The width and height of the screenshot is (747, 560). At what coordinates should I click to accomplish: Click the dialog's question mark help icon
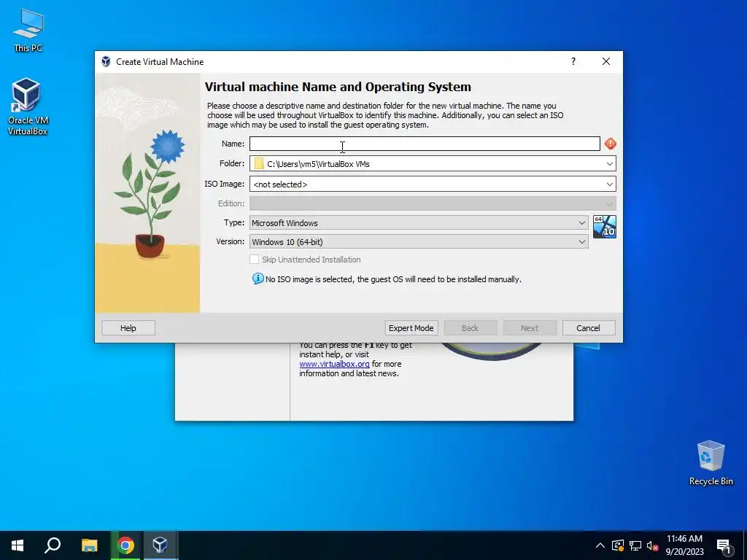pyautogui.click(x=573, y=61)
